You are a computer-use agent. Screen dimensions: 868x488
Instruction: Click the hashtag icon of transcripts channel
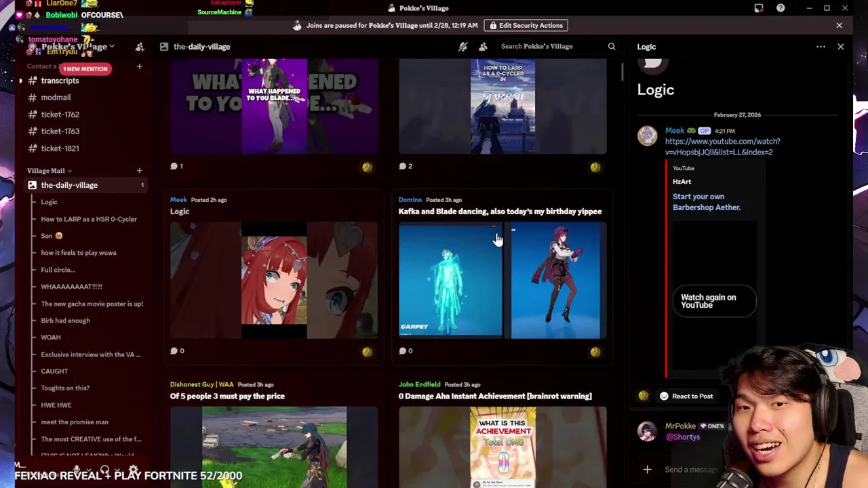coord(32,81)
